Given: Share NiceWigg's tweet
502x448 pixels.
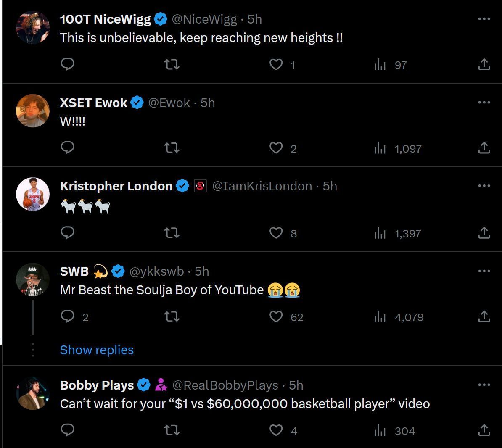Looking at the screenshot, I should point(484,64).
